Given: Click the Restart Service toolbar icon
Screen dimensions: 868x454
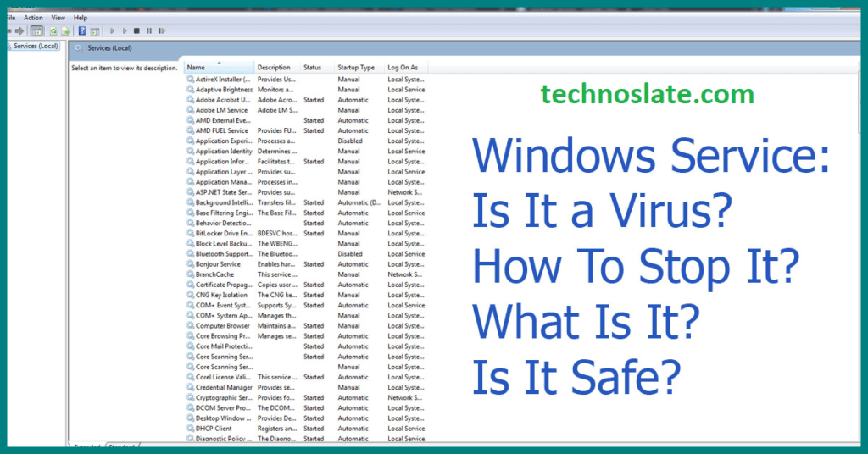Looking at the screenshot, I should tap(162, 31).
